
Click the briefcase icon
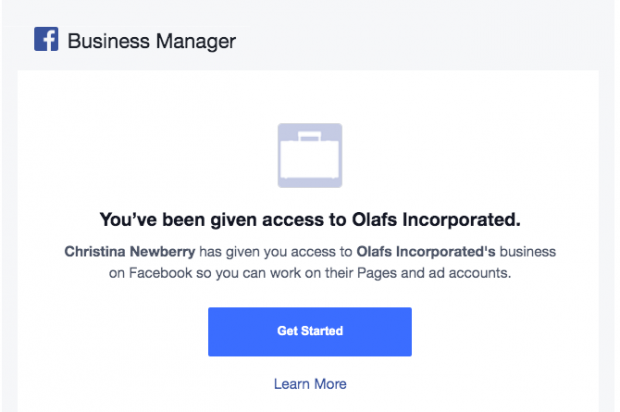click(x=309, y=155)
